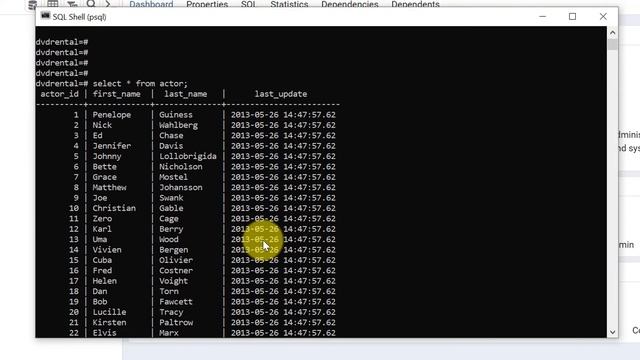The height and width of the screenshot is (360, 640).
Task: Click the actor_id column header
Action: (x=60, y=94)
